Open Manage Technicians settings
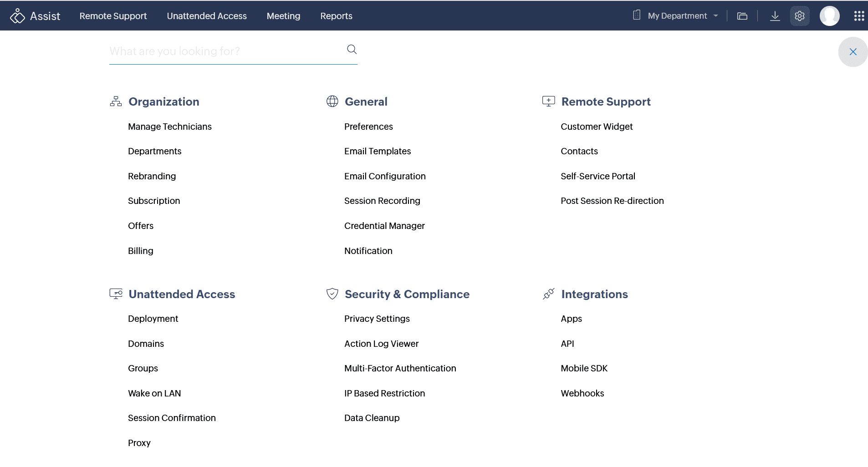Viewport: 868px width, 467px height. [169, 127]
